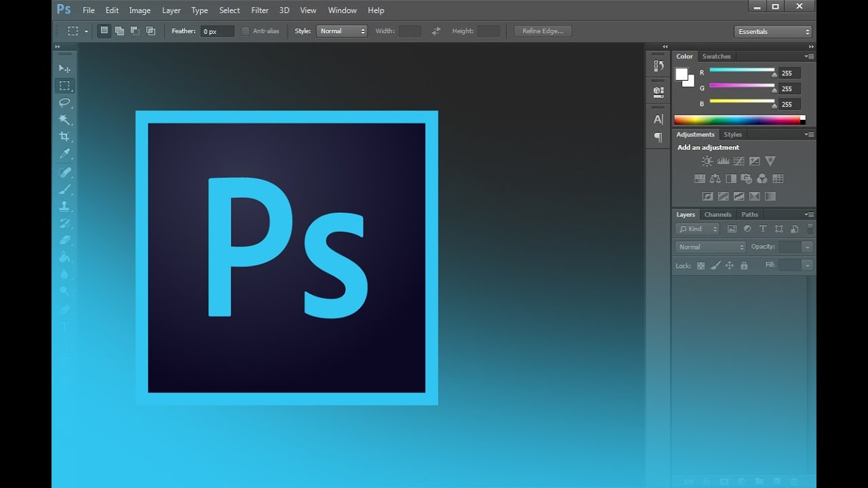This screenshot has height=488, width=868.
Task: Swap Width and Height values button
Action: [436, 31]
